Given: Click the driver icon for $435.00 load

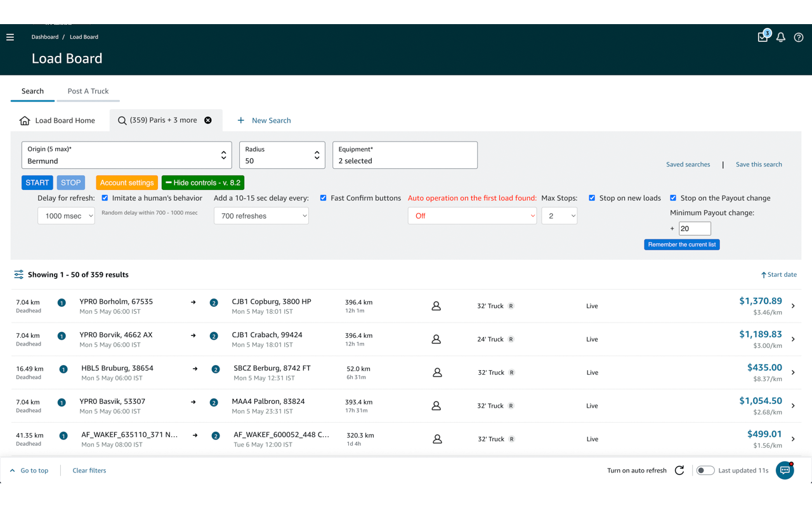Looking at the screenshot, I should tap(437, 373).
